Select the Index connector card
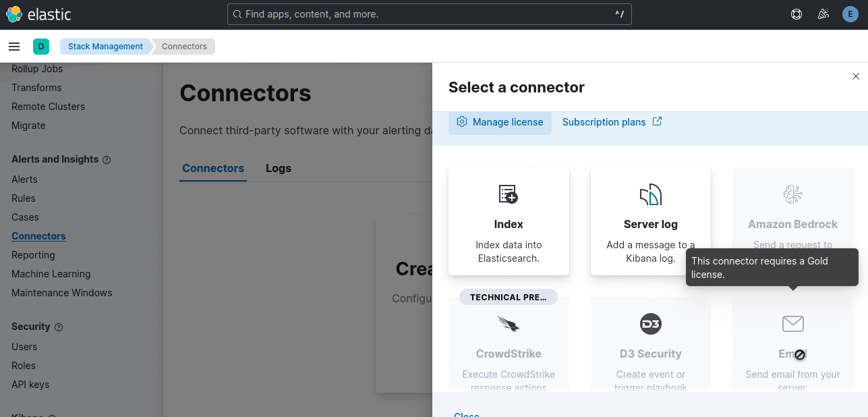Image resolution: width=868 pixels, height=417 pixels. click(x=509, y=221)
